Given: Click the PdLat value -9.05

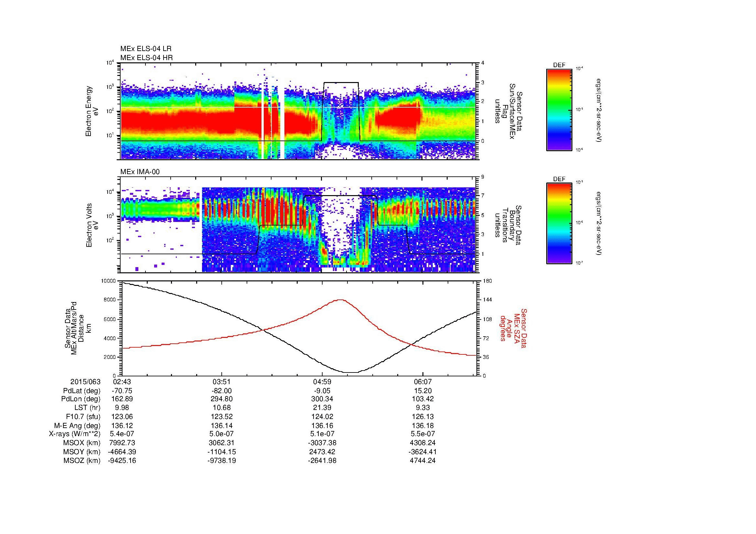Looking at the screenshot, I should coord(322,391).
